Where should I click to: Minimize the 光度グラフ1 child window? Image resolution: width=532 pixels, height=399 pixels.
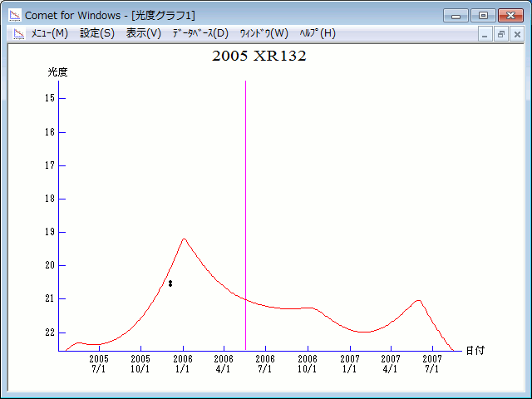[486, 34]
